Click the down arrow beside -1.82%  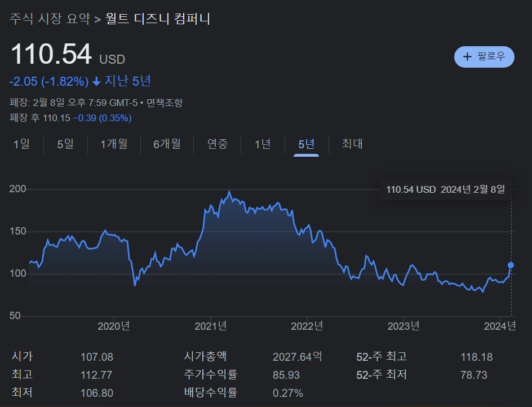coord(96,82)
